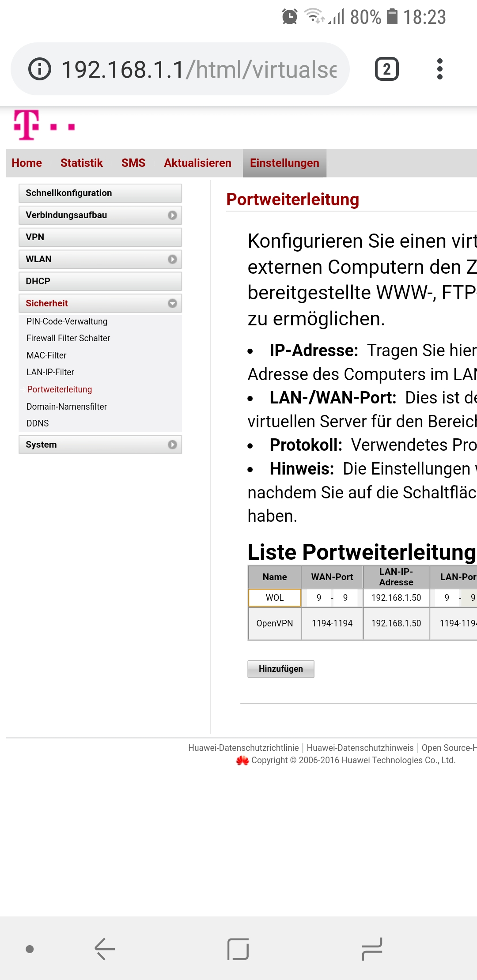477x980 pixels.
Task: Click the clock showing 18:23
Action: click(424, 17)
